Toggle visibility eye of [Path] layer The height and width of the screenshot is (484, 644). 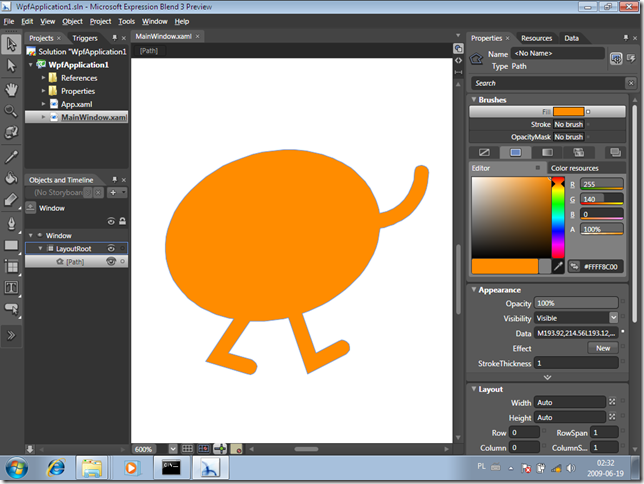pyautogui.click(x=111, y=261)
